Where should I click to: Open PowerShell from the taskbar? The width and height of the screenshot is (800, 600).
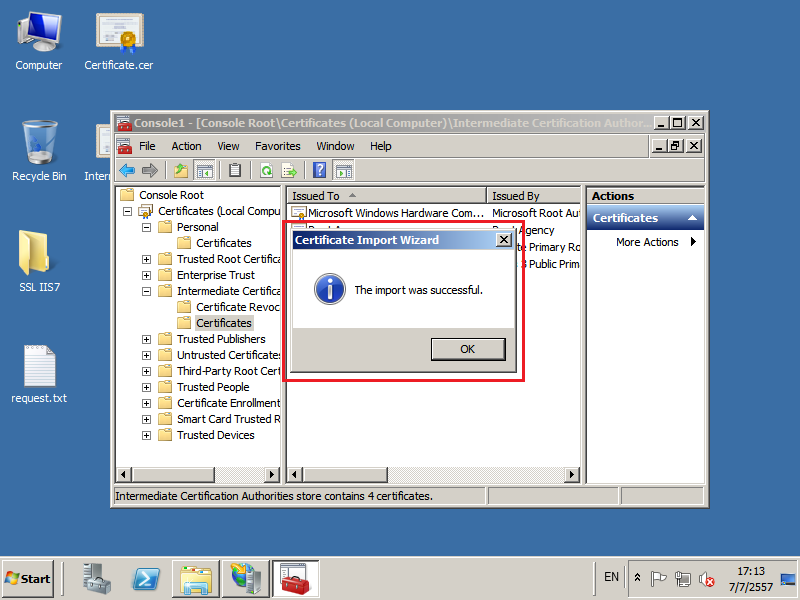point(147,578)
